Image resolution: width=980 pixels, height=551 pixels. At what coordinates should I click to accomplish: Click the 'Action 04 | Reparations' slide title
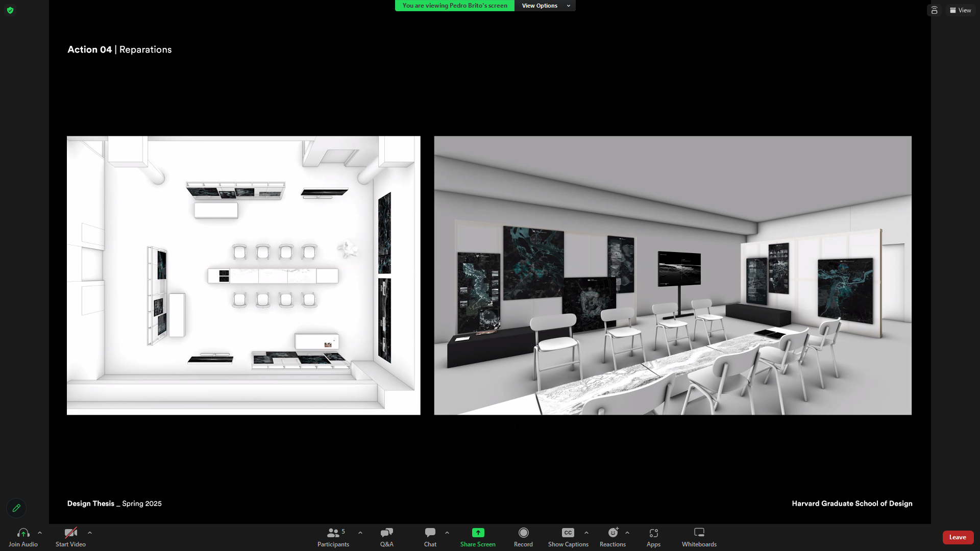119,49
